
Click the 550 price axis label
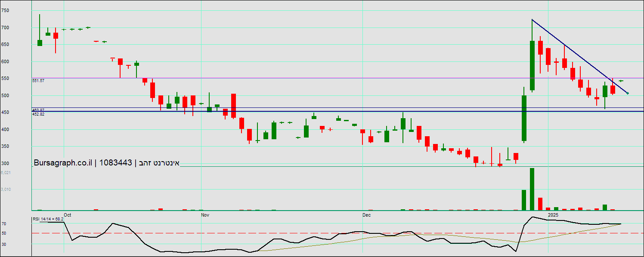(5, 79)
